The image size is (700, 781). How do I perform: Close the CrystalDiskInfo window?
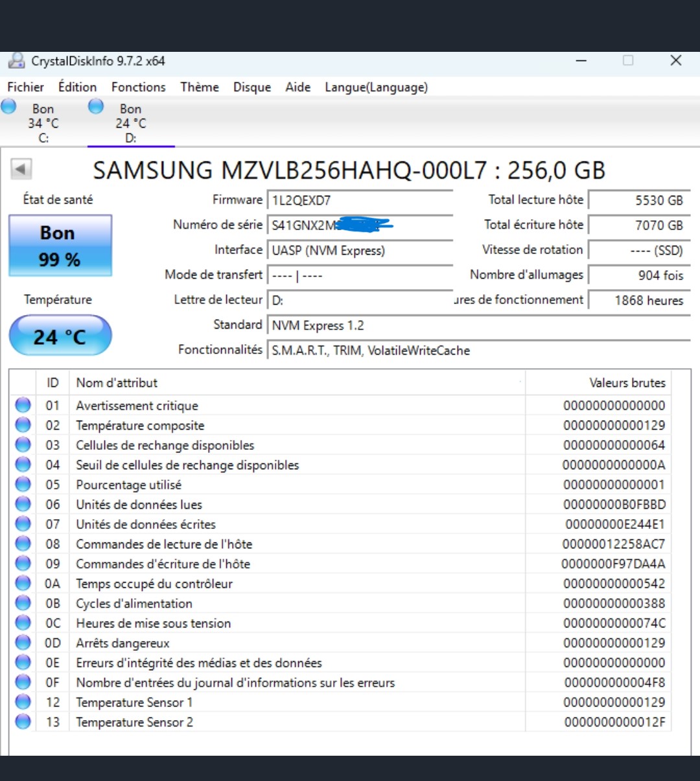tap(675, 60)
